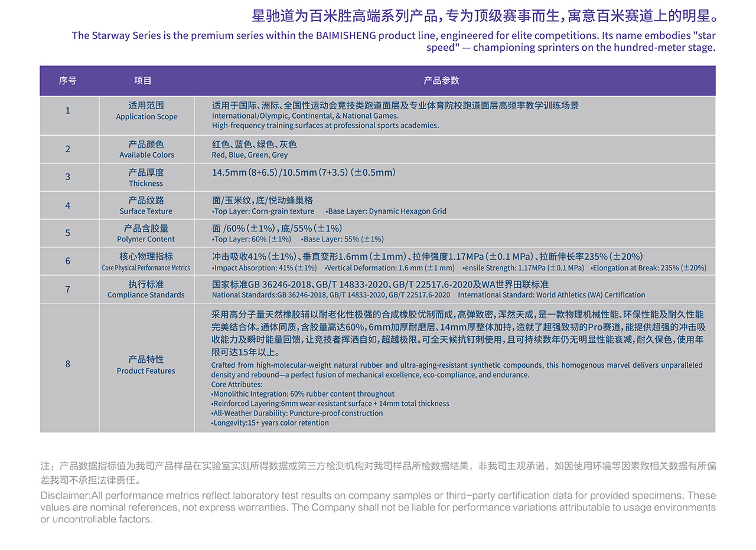Click row number 6 cell
This screenshot has width=756, height=550.
point(68,261)
